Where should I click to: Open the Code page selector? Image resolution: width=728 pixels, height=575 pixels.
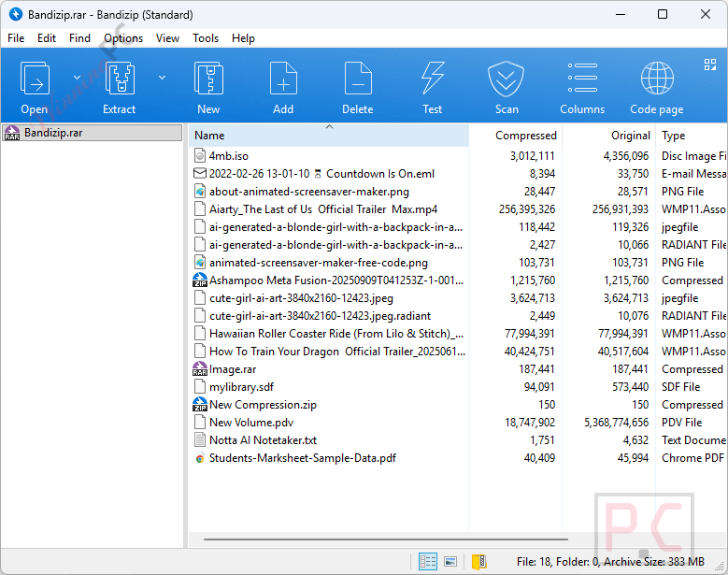[x=657, y=78]
